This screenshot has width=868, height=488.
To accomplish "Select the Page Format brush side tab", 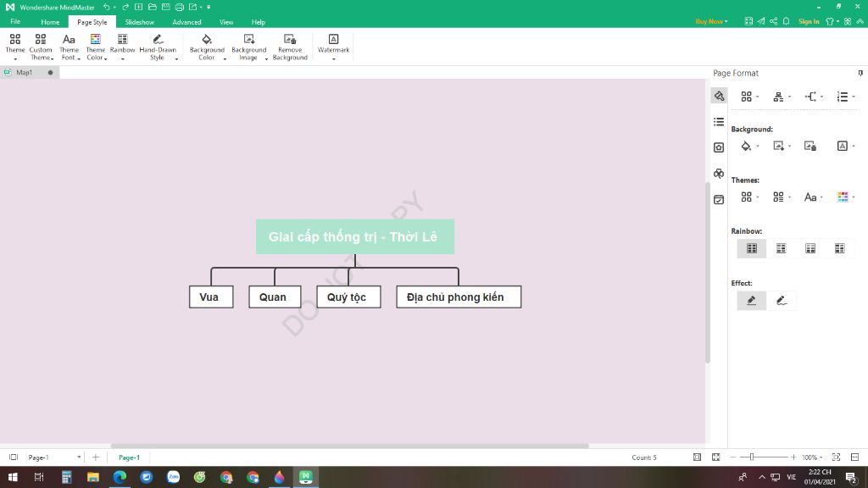I will pos(719,97).
